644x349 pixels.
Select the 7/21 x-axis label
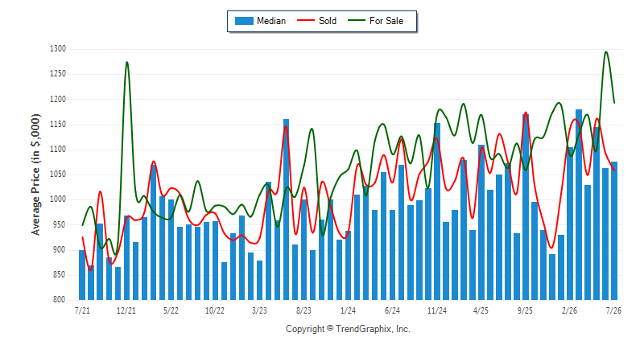coord(82,310)
